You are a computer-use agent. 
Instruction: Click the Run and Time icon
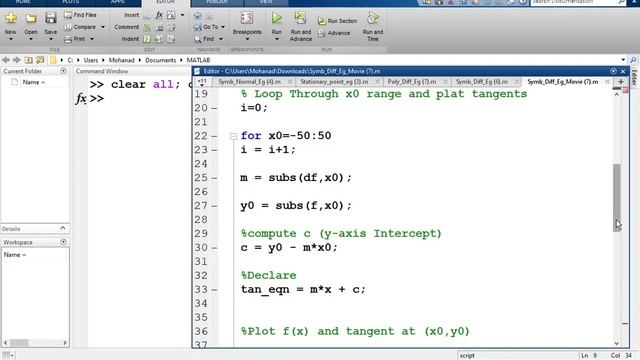click(373, 18)
